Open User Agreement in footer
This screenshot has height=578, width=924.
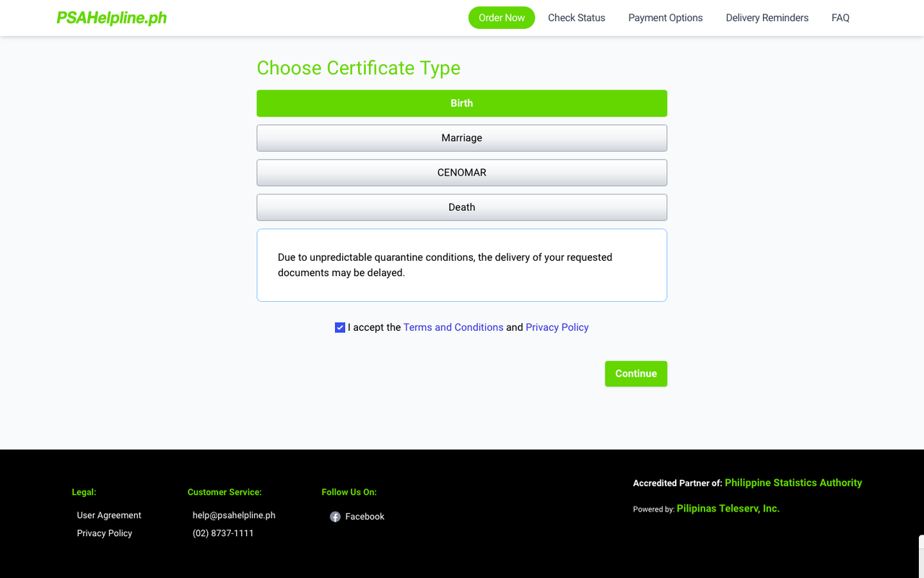109,515
